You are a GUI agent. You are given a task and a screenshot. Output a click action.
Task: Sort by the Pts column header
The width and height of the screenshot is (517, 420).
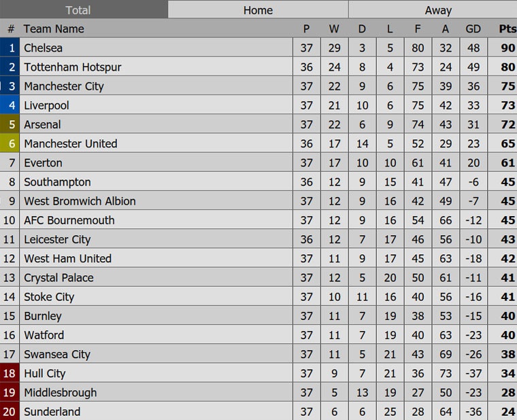(507, 29)
